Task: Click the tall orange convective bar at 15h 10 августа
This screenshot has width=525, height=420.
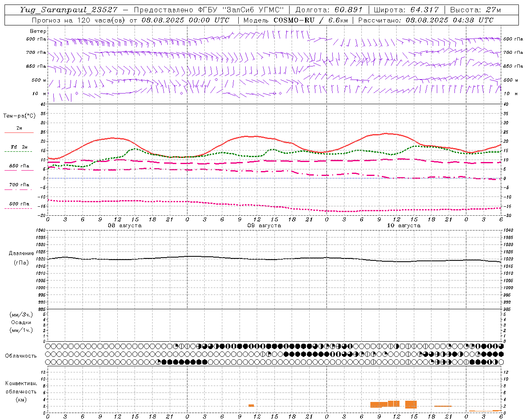Action: [x=411, y=404]
